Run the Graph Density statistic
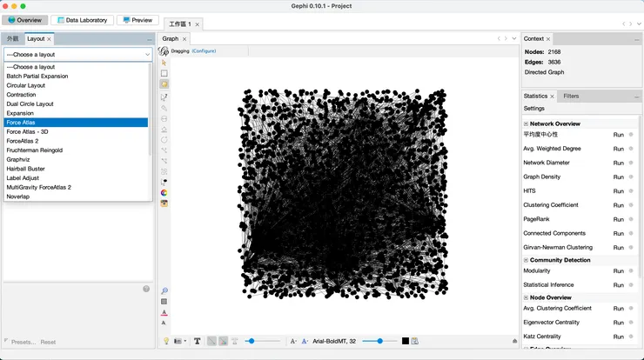Screen dimensions: 644x360 point(618,177)
